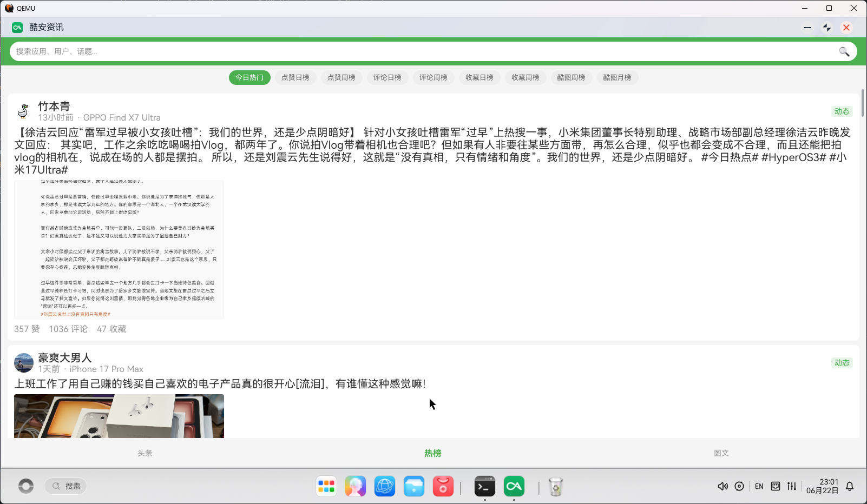Close the 酷安资讯 window with red X
The width and height of the screenshot is (867, 504).
point(846,28)
